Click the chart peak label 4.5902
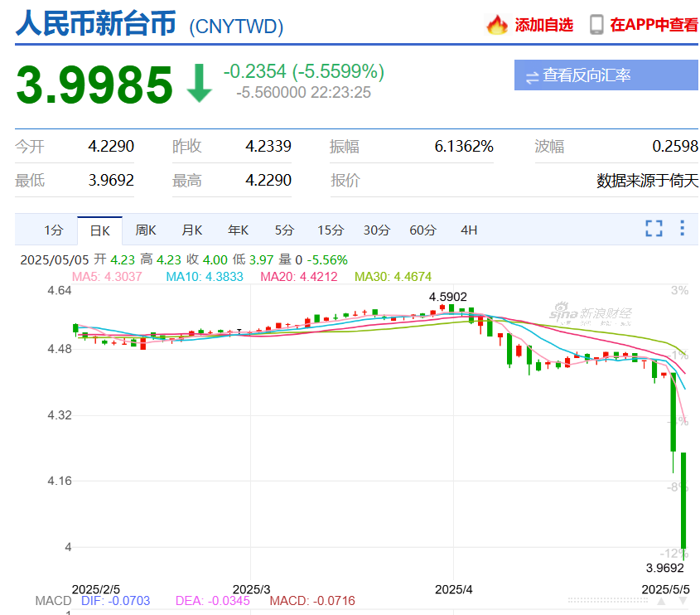The width and height of the screenshot is (700, 615). point(448,297)
